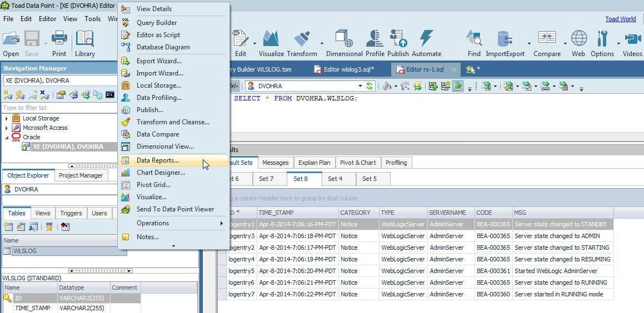Open the File menu
The width and height of the screenshot is (644, 313).
[8, 18]
